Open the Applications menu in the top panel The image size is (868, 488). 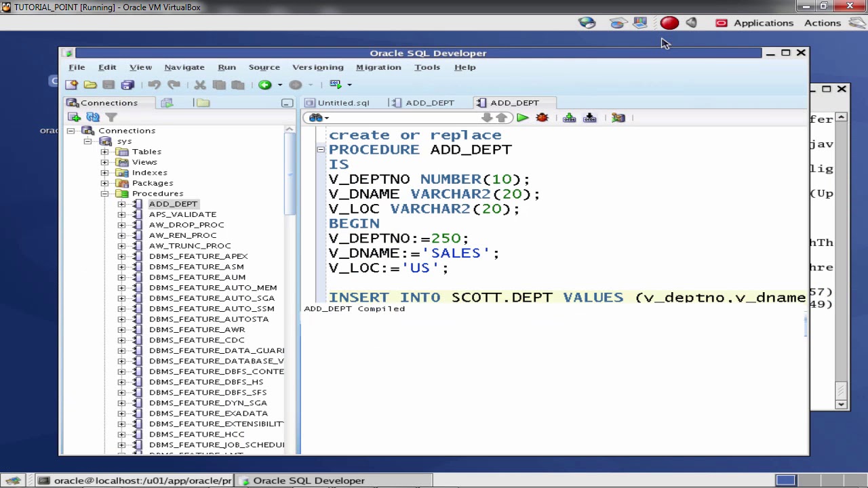coord(763,23)
